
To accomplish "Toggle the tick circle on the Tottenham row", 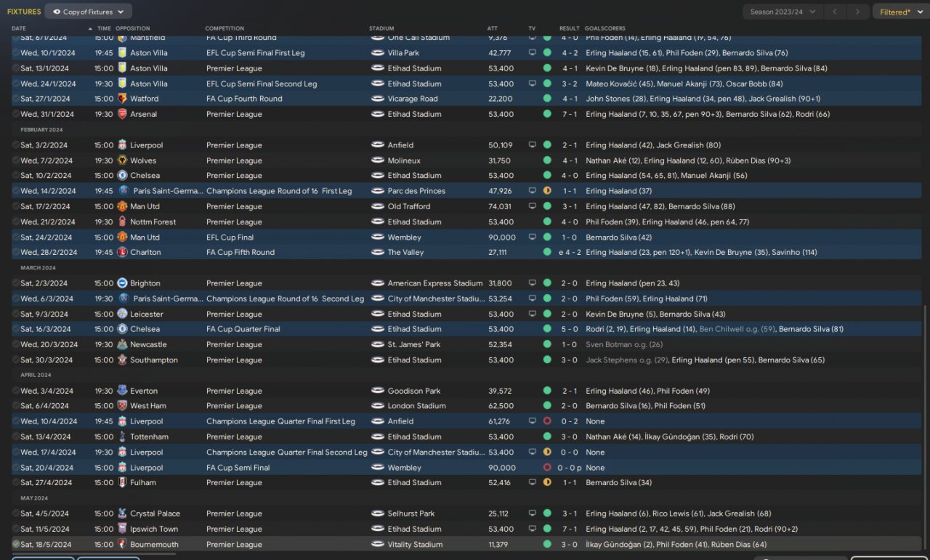I will coord(16,437).
